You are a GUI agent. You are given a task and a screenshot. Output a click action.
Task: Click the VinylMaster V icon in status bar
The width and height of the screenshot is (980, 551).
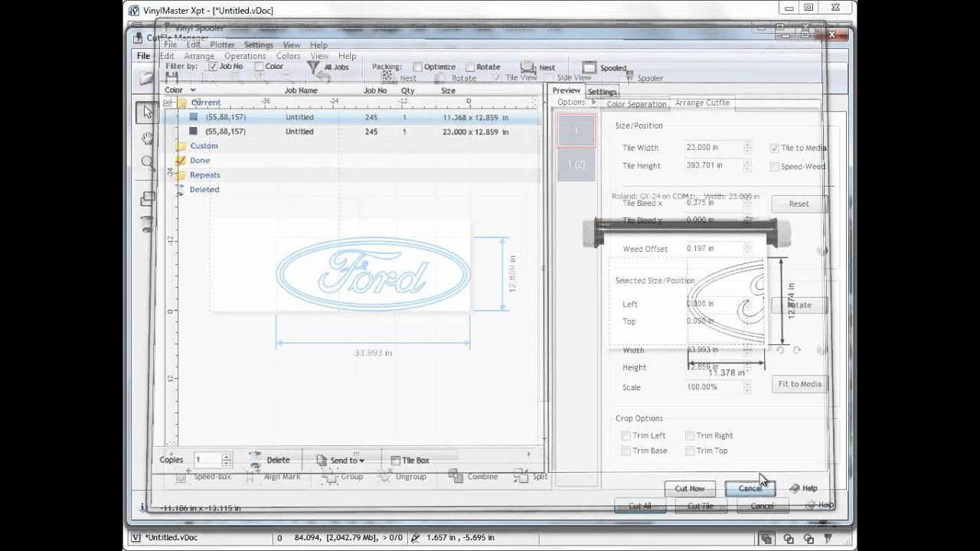[x=136, y=538]
